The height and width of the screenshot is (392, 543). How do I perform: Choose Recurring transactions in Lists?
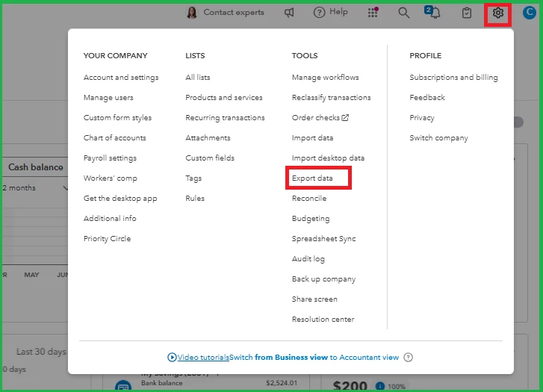(x=225, y=118)
